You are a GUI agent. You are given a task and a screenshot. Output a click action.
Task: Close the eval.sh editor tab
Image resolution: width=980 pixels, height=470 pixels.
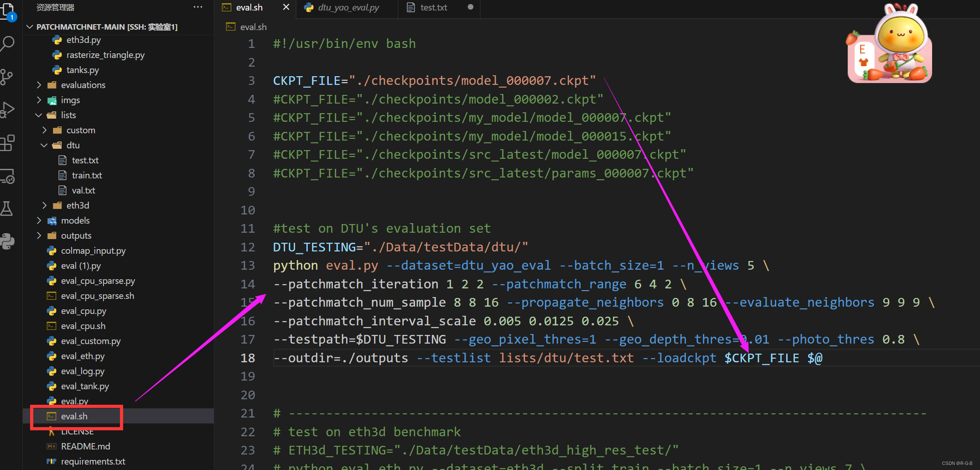pyautogui.click(x=286, y=7)
